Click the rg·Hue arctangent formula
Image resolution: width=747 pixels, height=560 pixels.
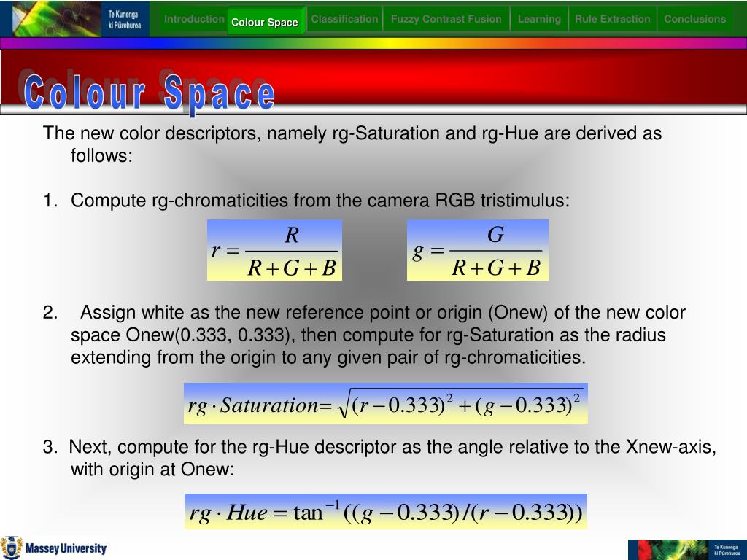[385, 511]
